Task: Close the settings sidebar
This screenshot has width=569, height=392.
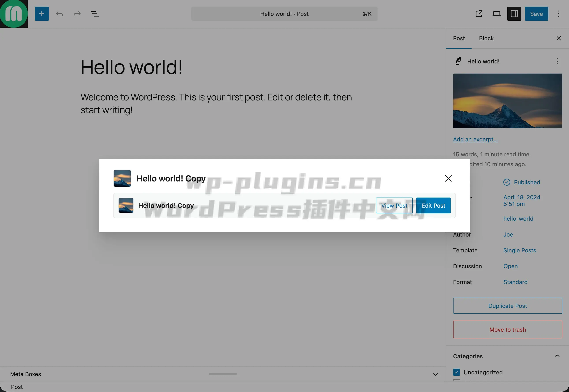Action: click(559, 38)
